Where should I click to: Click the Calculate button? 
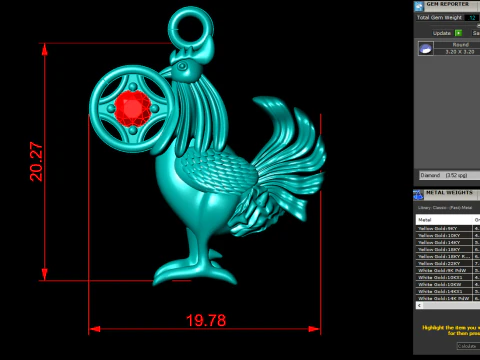point(468,346)
